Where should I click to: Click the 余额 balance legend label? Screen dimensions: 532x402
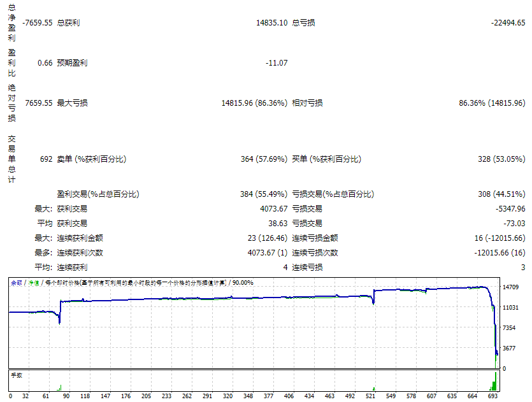16,282
